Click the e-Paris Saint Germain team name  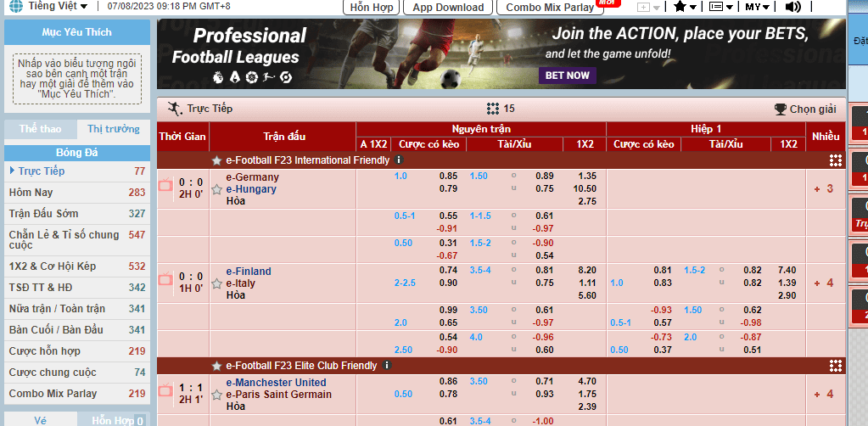click(279, 395)
